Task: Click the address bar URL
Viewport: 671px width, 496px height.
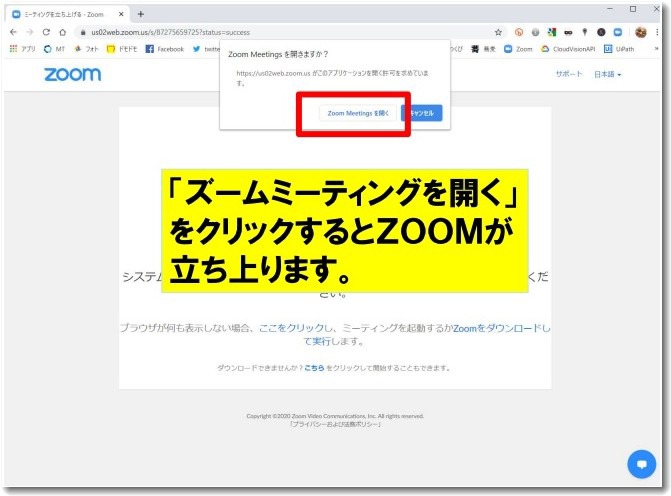Action: pos(170,33)
